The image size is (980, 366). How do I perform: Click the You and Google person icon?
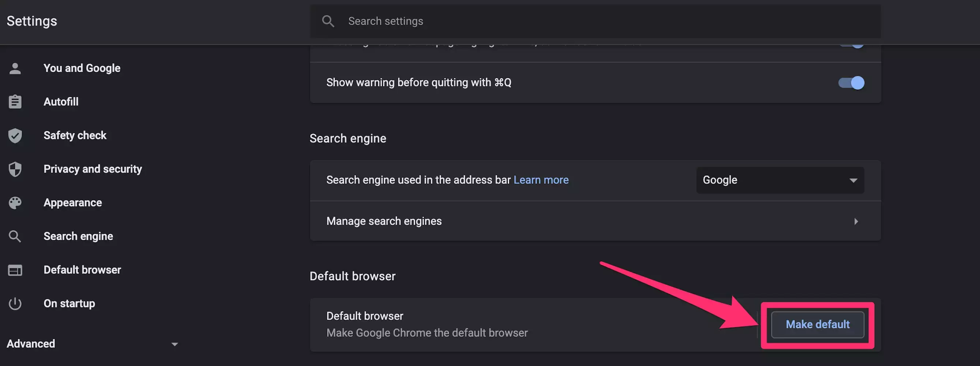(x=15, y=68)
